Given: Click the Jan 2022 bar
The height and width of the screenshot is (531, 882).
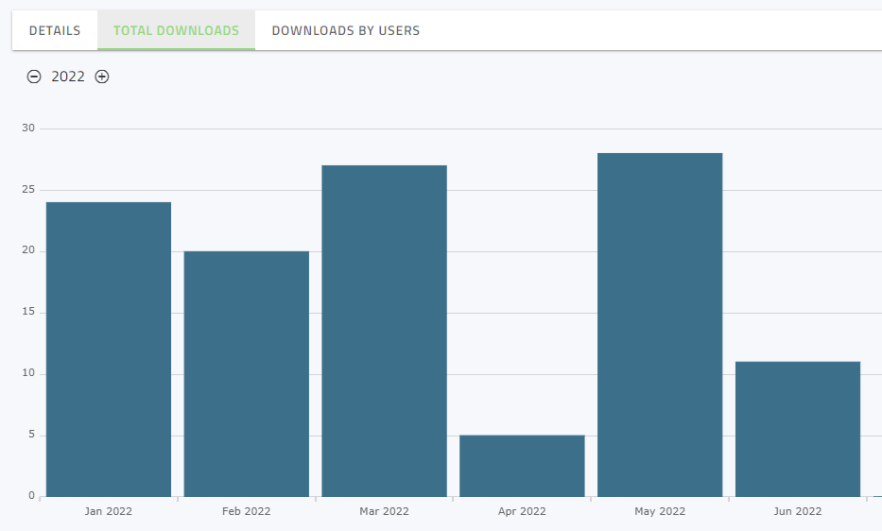Looking at the screenshot, I should pyautogui.click(x=108, y=349).
